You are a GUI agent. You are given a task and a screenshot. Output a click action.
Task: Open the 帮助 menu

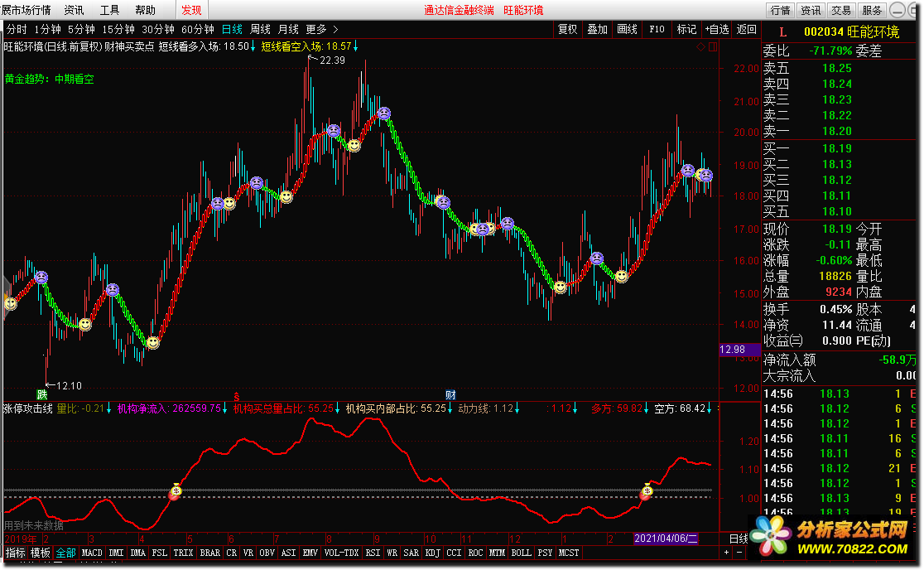pyautogui.click(x=146, y=10)
